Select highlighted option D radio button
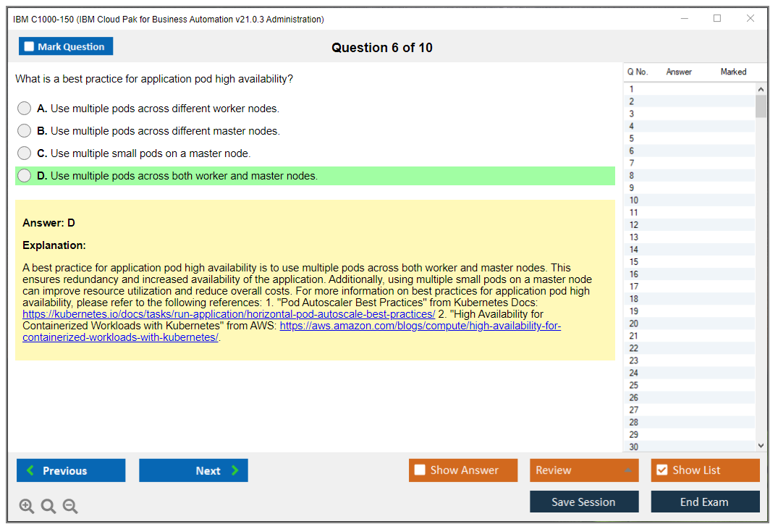778x532 pixels. pos(25,176)
